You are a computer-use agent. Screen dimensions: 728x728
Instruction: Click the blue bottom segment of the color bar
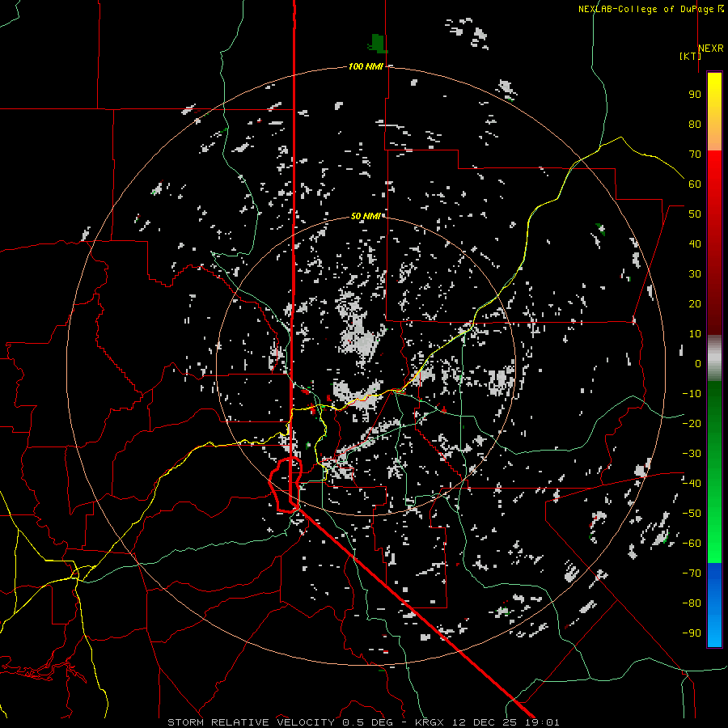tap(714, 605)
